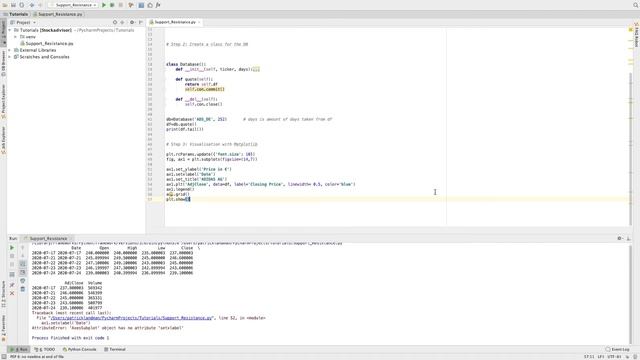The width and height of the screenshot is (640, 360).
Task: Click the Tutorials breadcrumb
Action: click(x=16, y=14)
